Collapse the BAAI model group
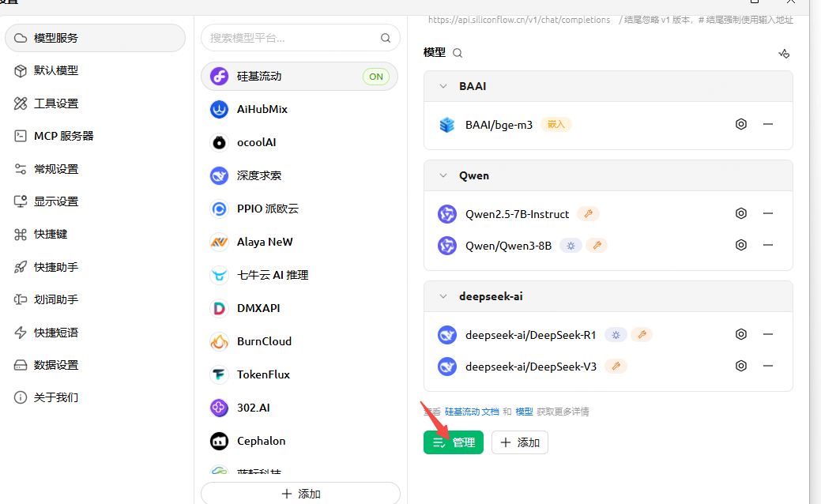This screenshot has height=504, width=821. [x=443, y=86]
